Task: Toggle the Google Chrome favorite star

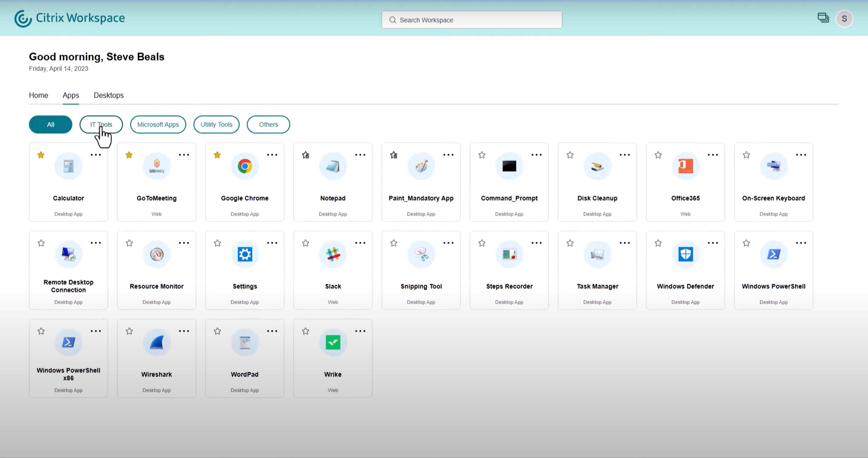Action: click(x=217, y=155)
